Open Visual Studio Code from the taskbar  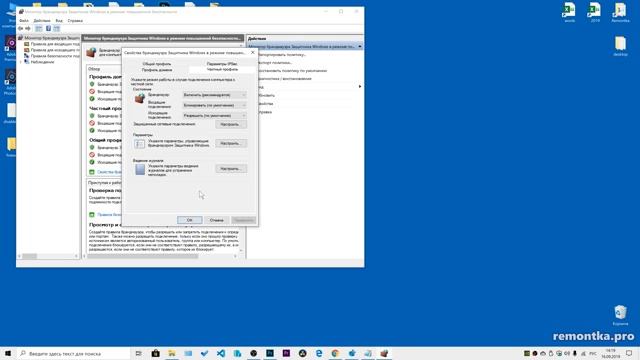pyautogui.click(x=221, y=353)
